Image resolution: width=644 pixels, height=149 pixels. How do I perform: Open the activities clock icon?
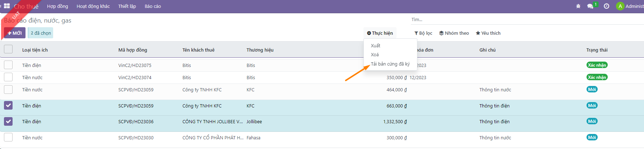click(606, 6)
